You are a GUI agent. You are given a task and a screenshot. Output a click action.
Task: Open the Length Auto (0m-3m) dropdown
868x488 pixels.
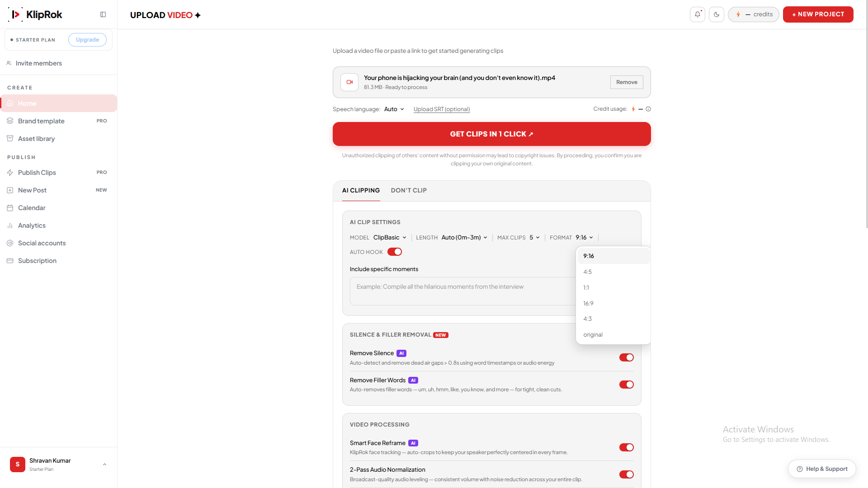coord(464,238)
